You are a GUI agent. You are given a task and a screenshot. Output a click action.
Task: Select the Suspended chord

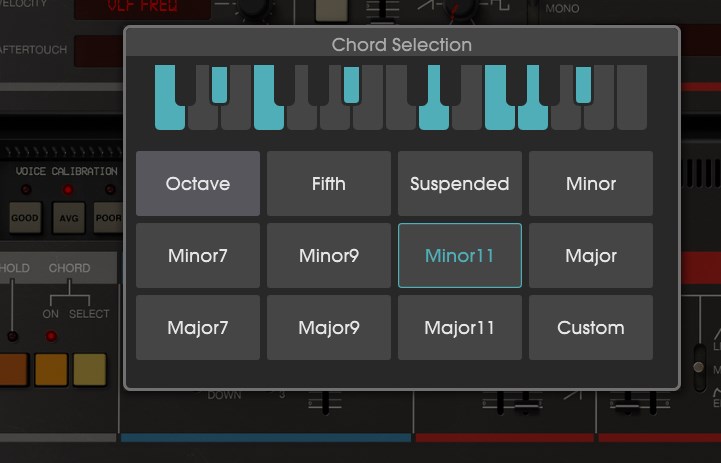click(x=459, y=184)
